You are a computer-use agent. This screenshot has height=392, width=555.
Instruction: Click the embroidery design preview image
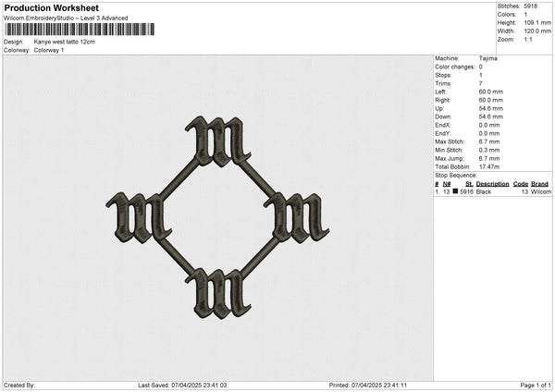pos(217,217)
